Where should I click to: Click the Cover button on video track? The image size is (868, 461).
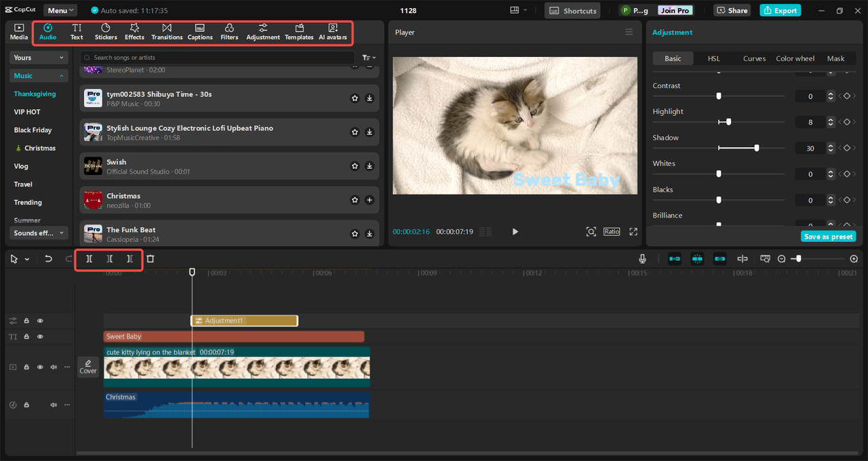(88, 367)
